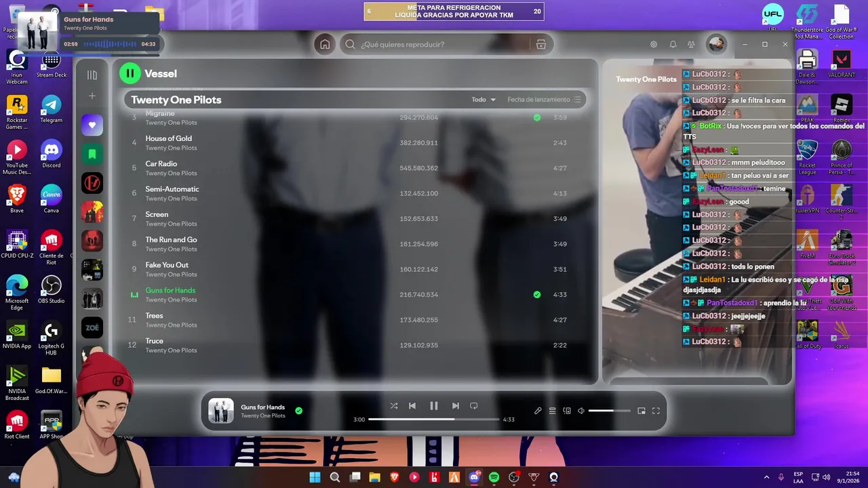This screenshot has height=488, width=868.
Task: Open the Browse icon in search bar
Action: (x=541, y=44)
